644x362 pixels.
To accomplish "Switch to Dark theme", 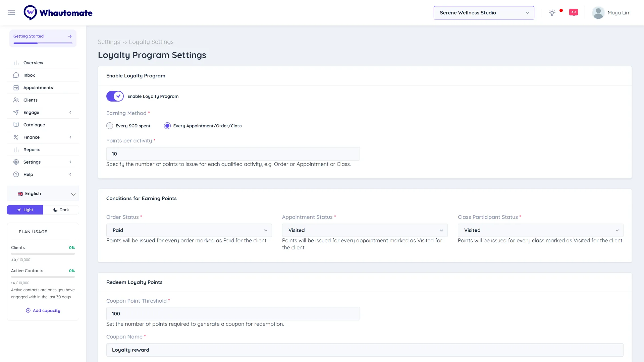I will click(x=61, y=210).
